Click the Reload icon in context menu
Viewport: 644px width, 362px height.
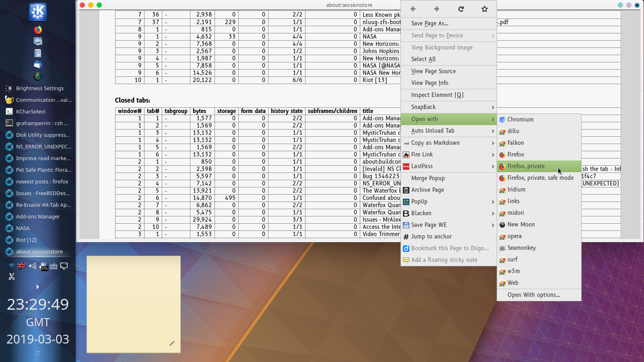[x=461, y=9]
